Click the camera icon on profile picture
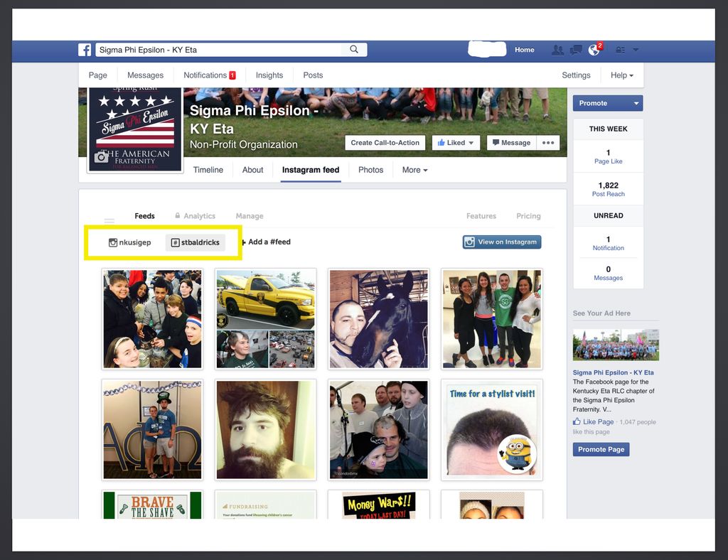Viewport: 728px width, 560px height. click(x=101, y=157)
